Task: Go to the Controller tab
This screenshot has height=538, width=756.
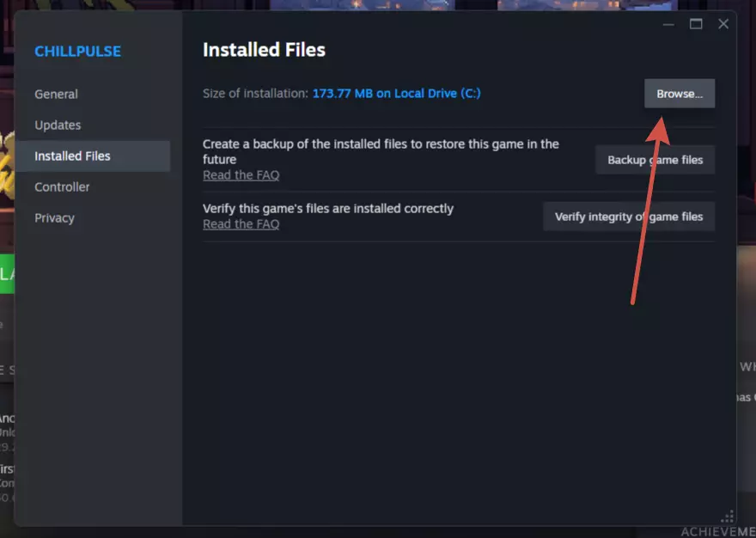Action: [x=62, y=187]
